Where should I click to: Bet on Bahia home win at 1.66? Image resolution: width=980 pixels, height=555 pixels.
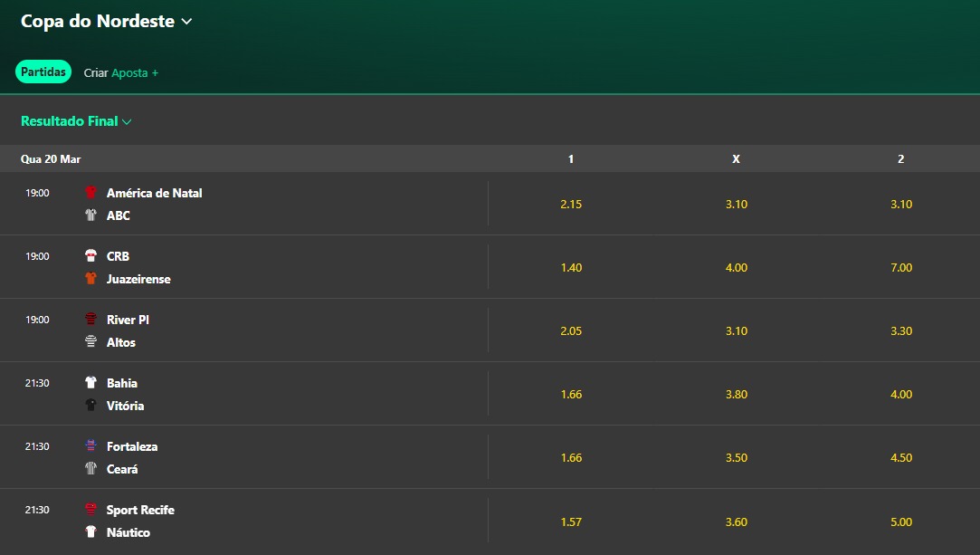[571, 394]
